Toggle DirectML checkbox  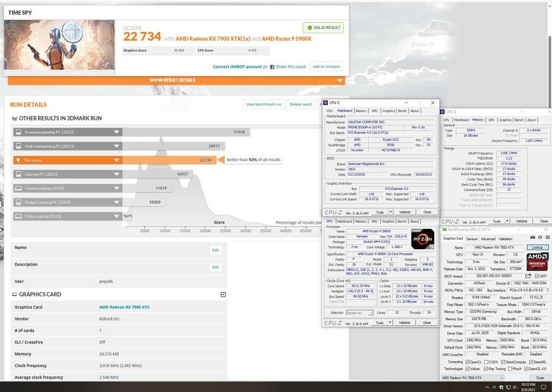coord(531,362)
